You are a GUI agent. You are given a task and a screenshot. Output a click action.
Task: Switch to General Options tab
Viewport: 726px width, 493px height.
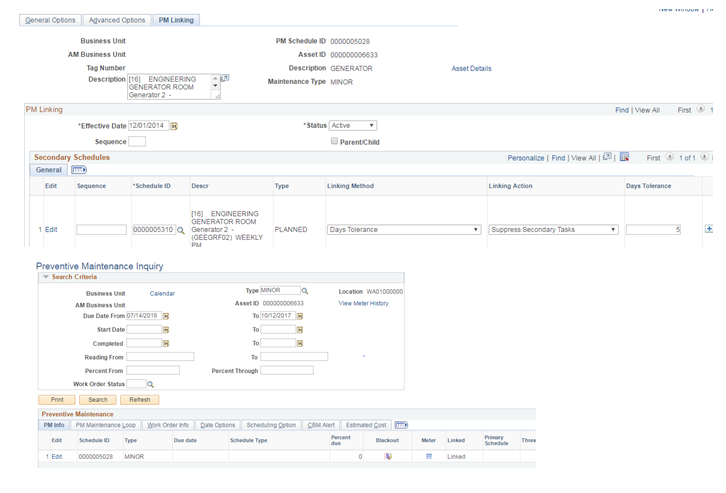point(50,20)
